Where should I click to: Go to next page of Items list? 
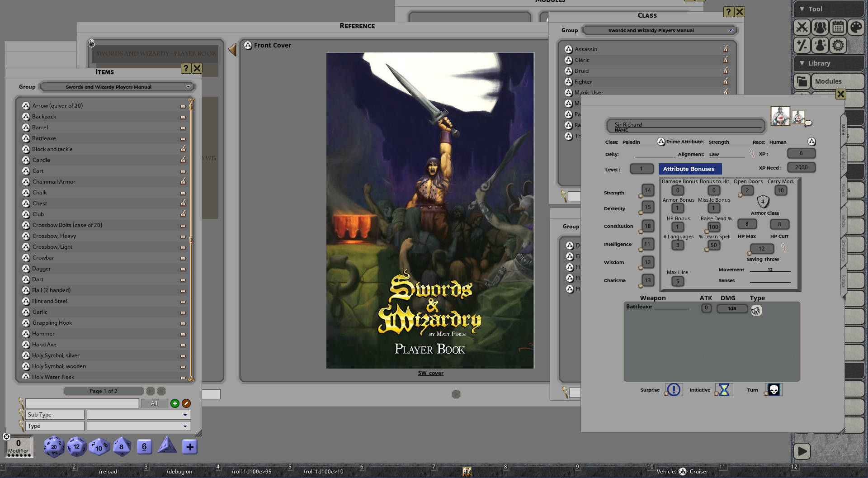tap(151, 391)
